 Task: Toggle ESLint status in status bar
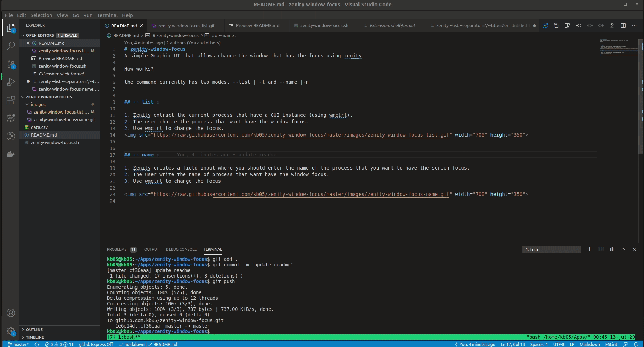click(611, 344)
